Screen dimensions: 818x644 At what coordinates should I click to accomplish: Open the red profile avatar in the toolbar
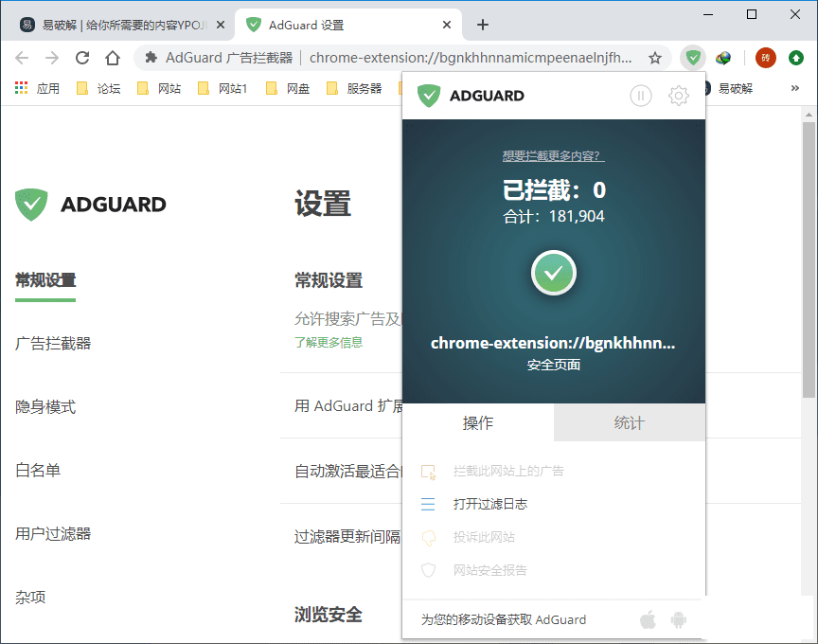coord(765,58)
